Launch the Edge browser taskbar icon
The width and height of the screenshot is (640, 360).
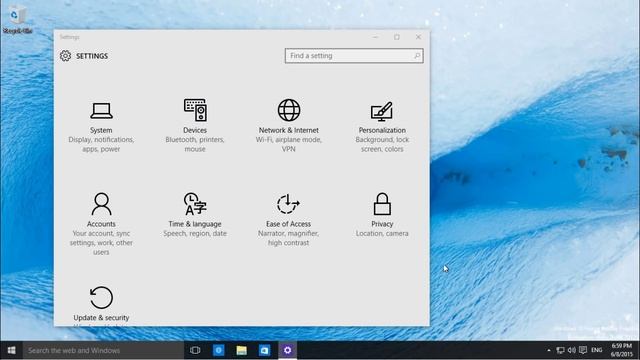pyautogui.click(x=218, y=350)
